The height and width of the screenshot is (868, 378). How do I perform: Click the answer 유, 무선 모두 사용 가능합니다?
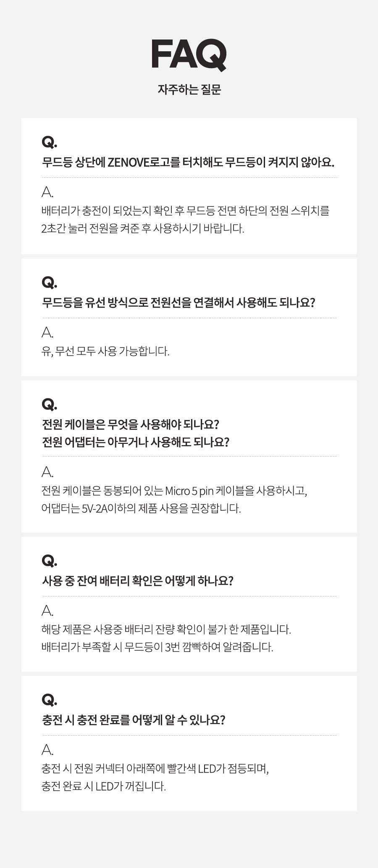(x=105, y=351)
